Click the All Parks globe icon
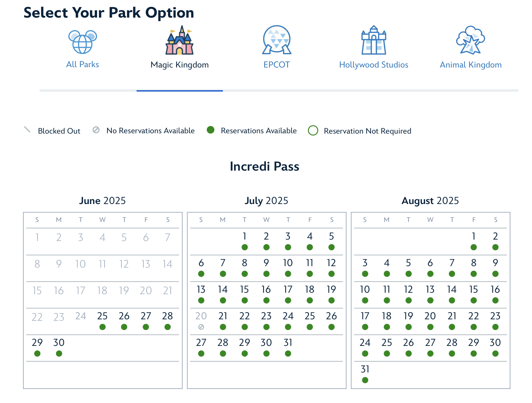 click(83, 42)
